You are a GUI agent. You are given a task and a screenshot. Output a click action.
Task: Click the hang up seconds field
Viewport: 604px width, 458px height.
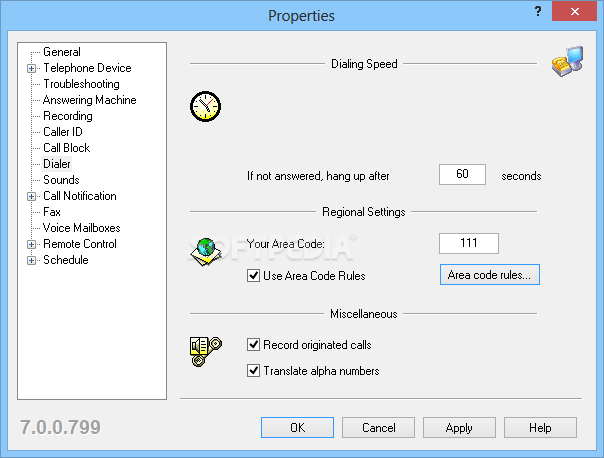click(462, 174)
